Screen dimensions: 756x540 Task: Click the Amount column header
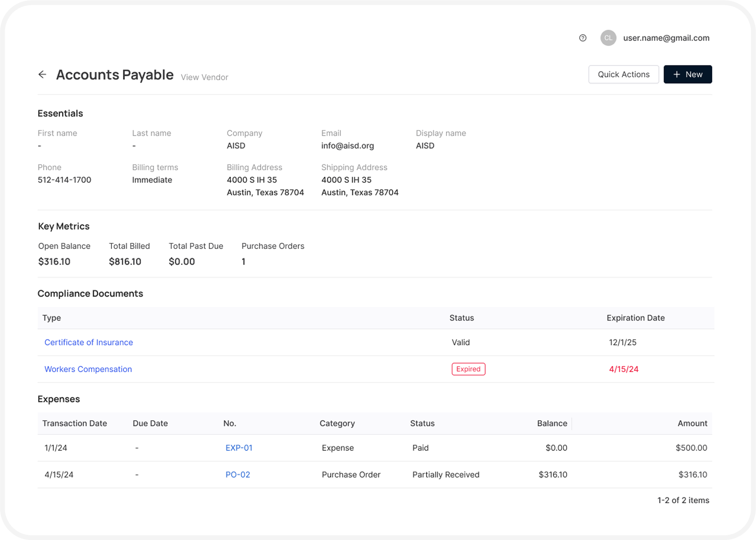[692, 424]
